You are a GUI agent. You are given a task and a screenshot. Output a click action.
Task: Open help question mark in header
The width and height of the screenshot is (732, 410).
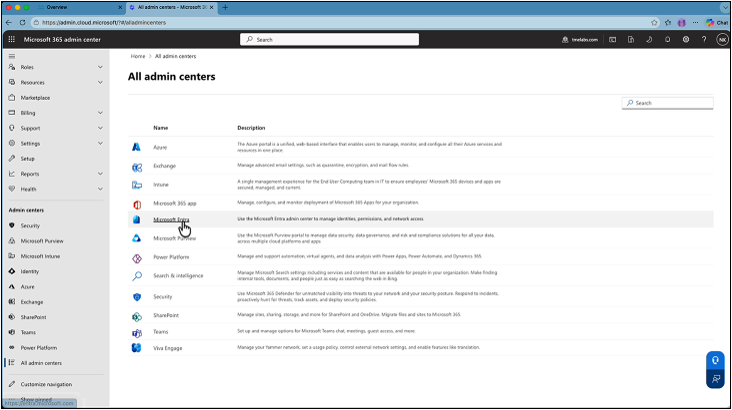click(704, 40)
